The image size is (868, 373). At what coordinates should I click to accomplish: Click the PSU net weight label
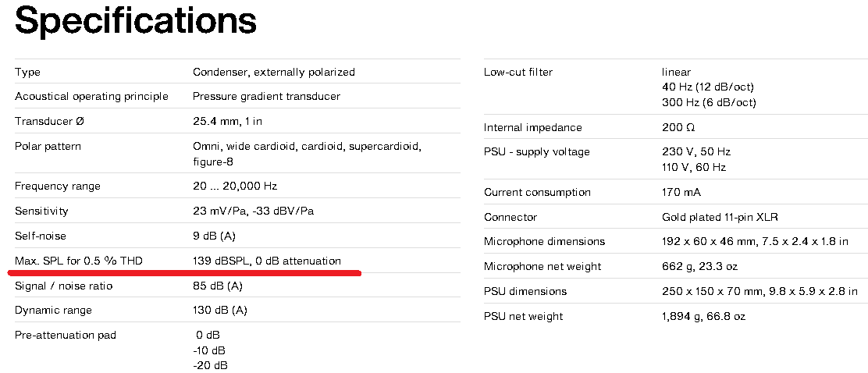(x=523, y=316)
